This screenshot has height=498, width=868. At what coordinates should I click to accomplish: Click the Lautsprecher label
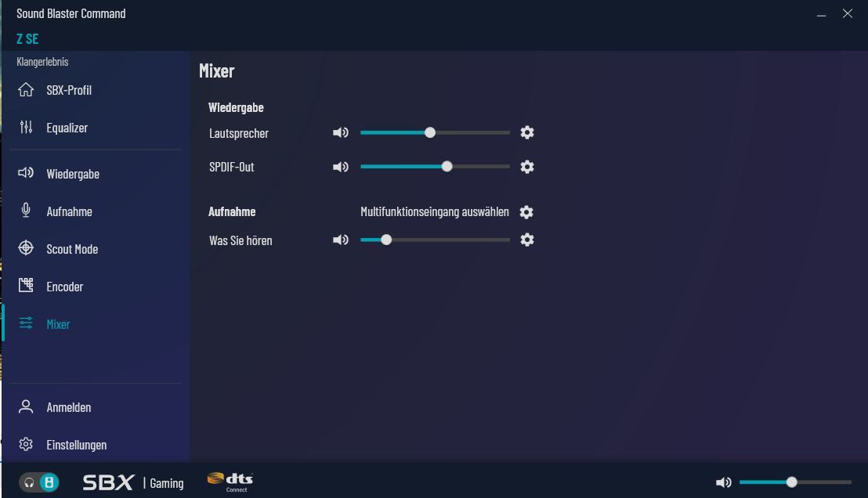pos(239,133)
